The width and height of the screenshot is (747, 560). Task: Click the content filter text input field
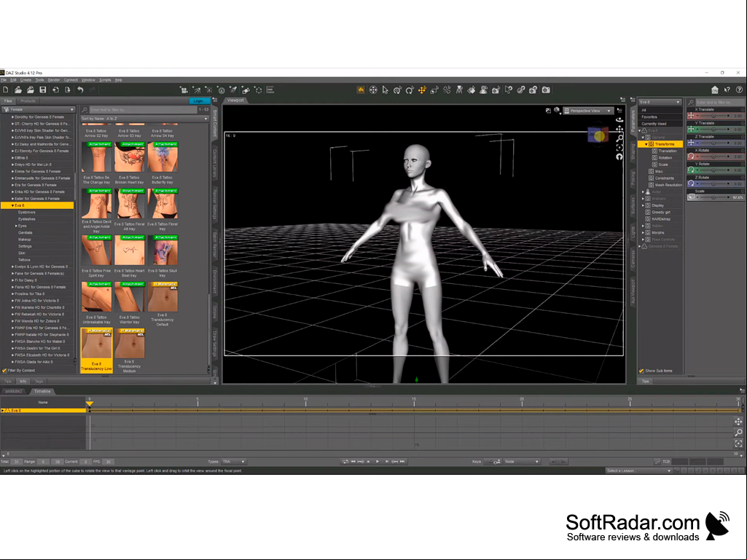[x=142, y=109]
